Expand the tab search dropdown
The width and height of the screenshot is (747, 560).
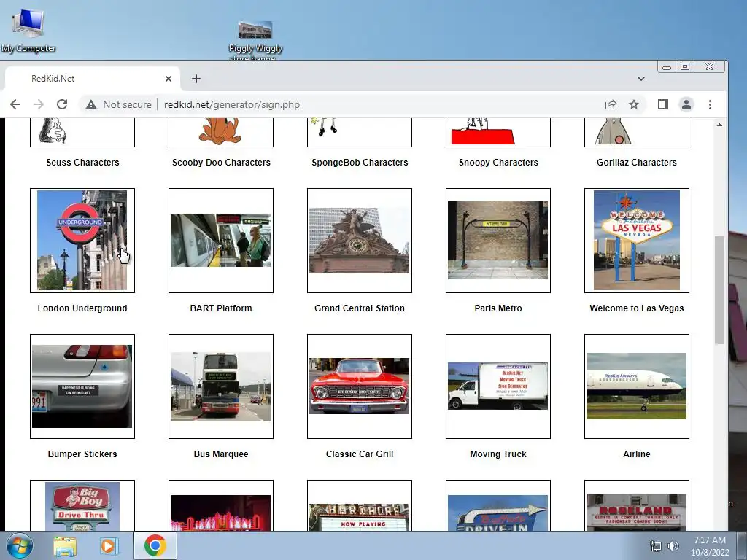click(x=641, y=79)
